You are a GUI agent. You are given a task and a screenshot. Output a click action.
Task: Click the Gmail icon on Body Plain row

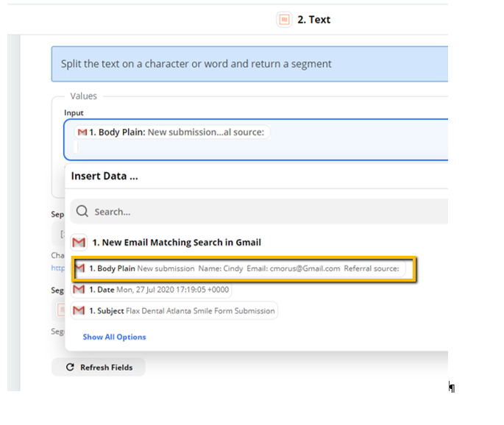pyautogui.click(x=79, y=268)
